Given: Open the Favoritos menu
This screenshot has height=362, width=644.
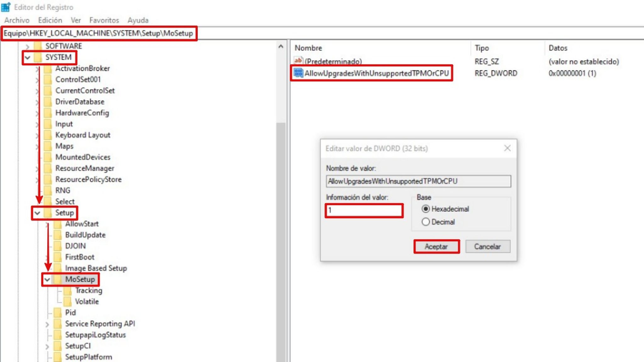Looking at the screenshot, I should [104, 20].
